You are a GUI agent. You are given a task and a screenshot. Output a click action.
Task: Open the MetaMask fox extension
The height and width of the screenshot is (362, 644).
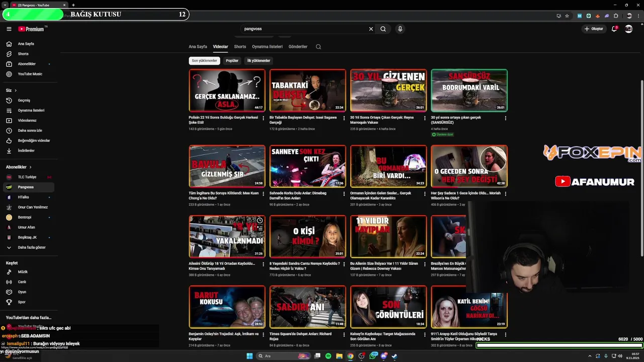click(x=598, y=16)
